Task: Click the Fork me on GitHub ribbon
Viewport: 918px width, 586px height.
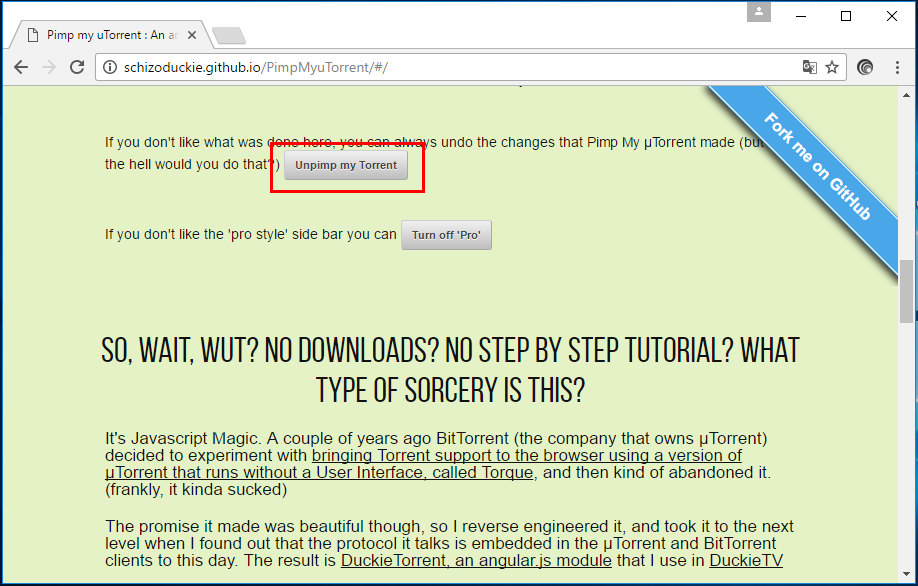Action: (x=817, y=166)
